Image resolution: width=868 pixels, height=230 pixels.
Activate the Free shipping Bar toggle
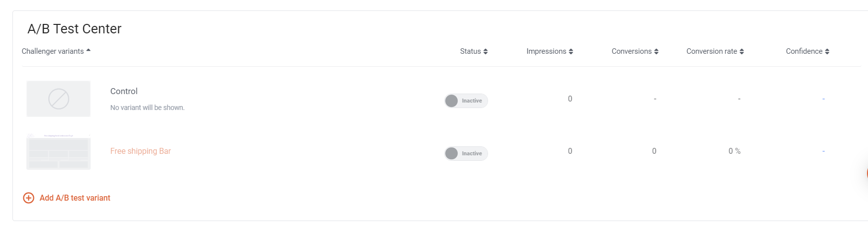coord(466,153)
